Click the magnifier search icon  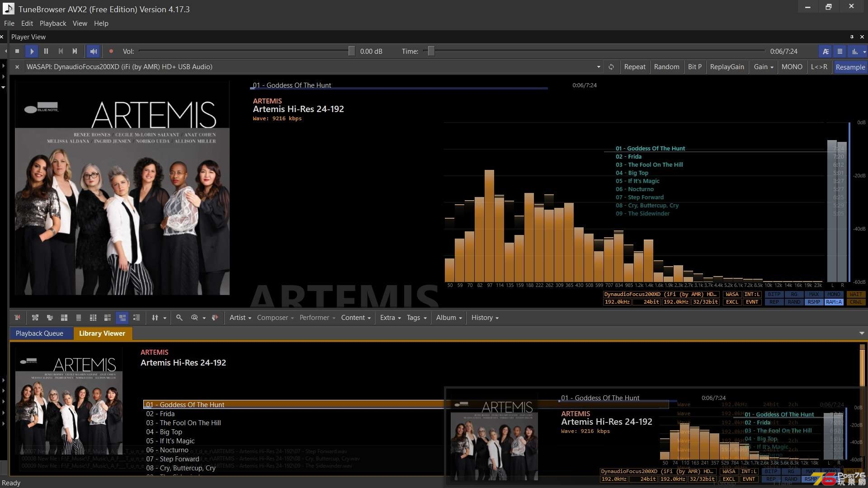point(179,318)
